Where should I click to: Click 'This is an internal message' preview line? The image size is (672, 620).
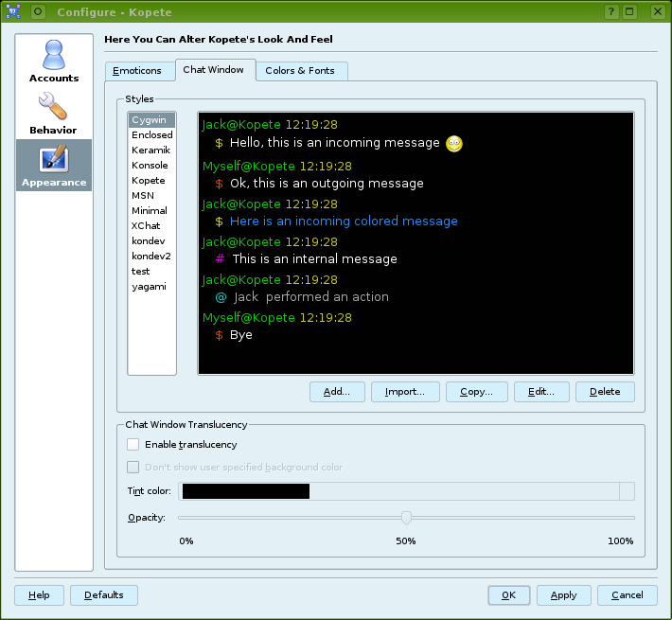point(314,258)
